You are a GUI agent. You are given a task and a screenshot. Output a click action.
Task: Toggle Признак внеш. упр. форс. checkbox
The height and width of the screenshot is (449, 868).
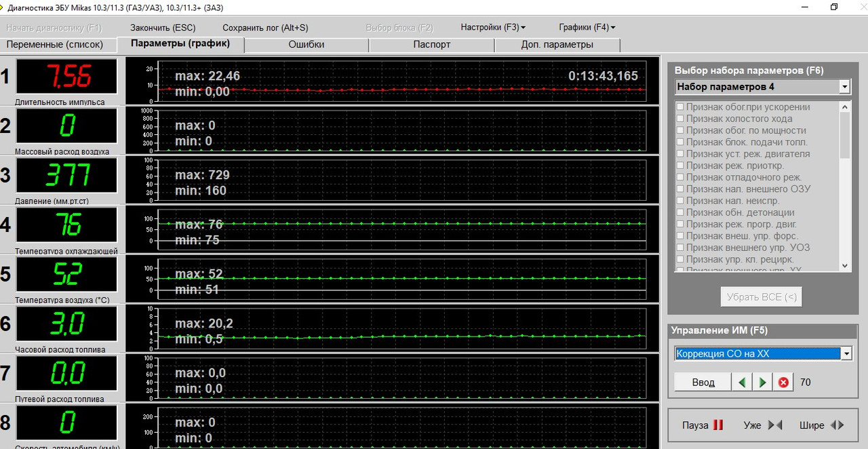point(680,236)
